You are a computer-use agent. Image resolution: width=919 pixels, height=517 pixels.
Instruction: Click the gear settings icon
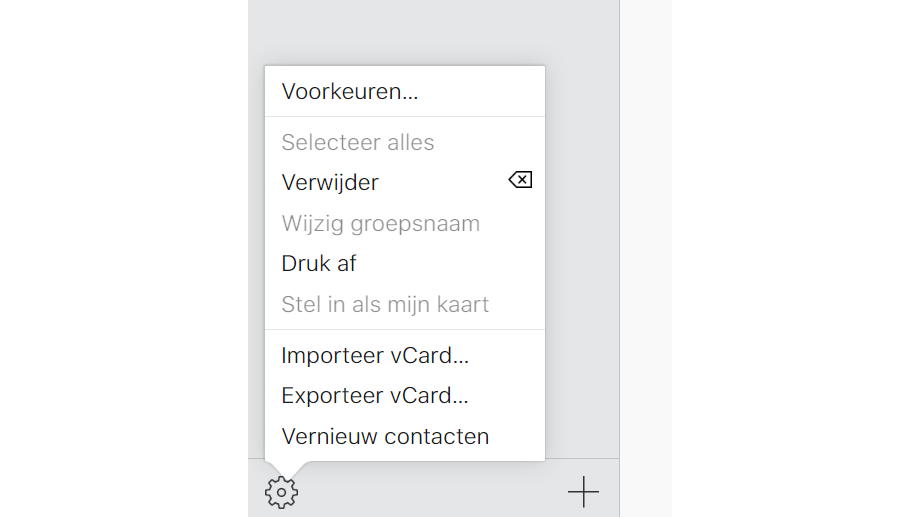click(x=281, y=492)
